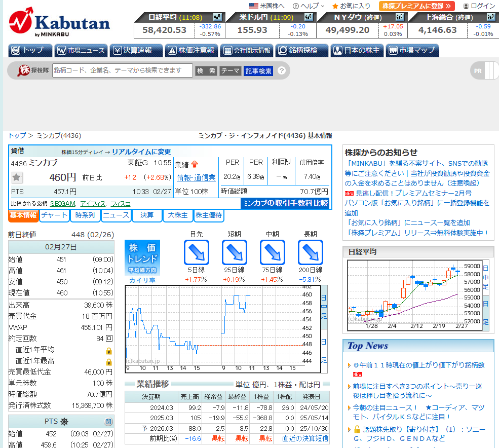
Task: Switch the stock chart to 日足 view
Action: 324,351
